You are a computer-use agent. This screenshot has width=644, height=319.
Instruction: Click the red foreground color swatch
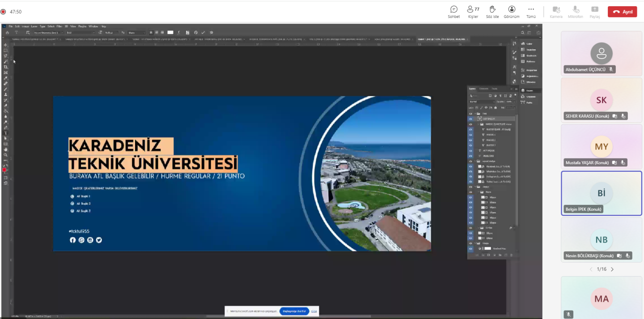pyautogui.click(x=4, y=170)
